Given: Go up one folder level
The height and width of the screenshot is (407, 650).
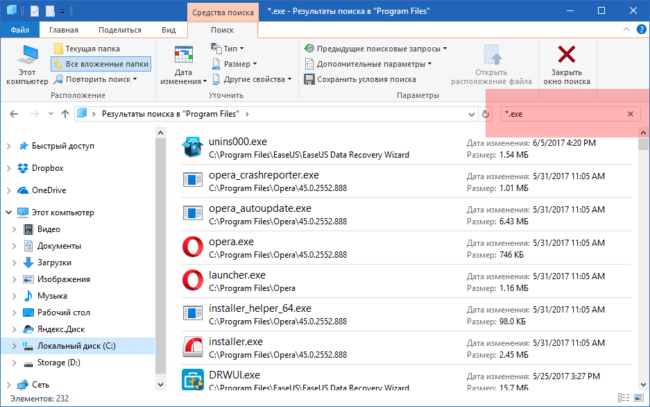Looking at the screenshot, I should (65, 114).
